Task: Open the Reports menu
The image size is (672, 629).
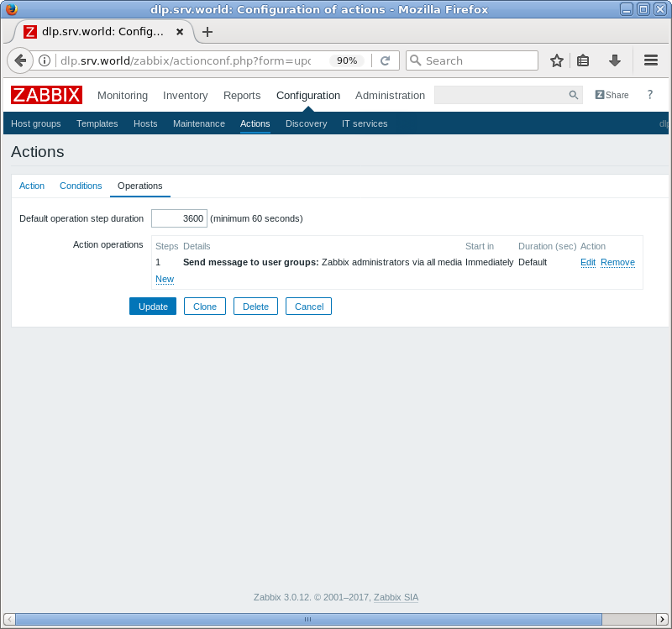Action: 242,96
